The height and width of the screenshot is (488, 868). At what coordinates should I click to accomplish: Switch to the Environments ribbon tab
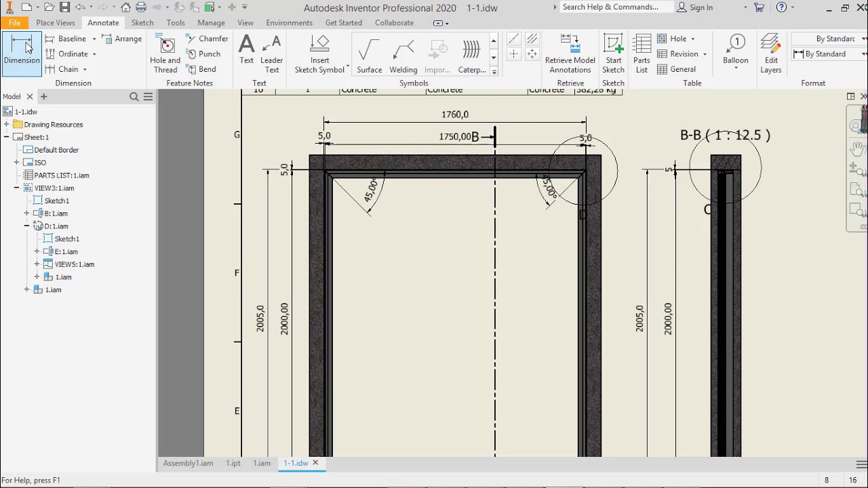tap(290, 22)
